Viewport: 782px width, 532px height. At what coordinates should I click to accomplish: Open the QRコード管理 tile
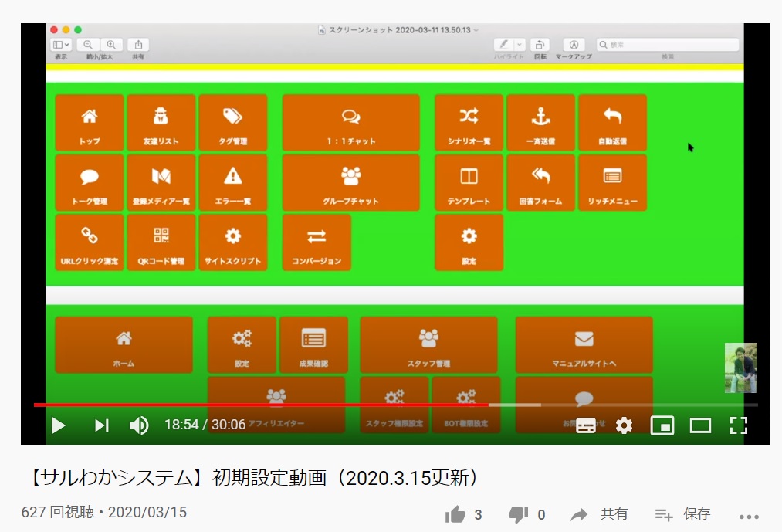coord(161,242)
